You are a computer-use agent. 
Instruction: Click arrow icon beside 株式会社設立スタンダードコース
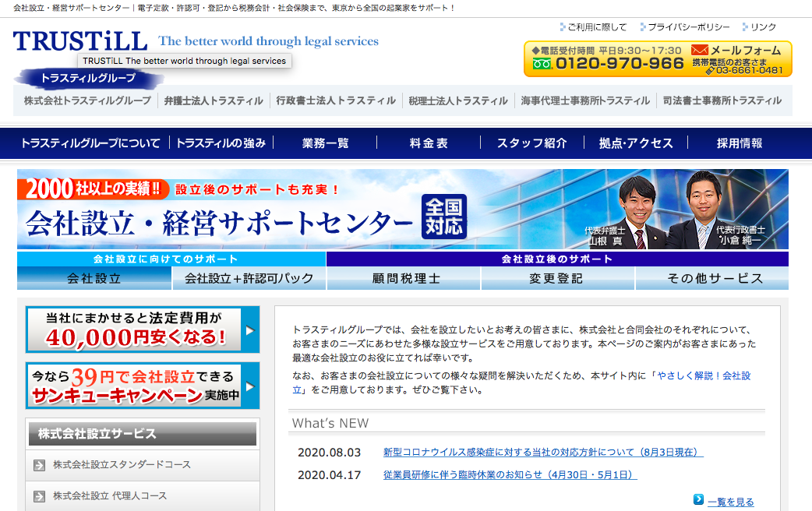(39, 465)
